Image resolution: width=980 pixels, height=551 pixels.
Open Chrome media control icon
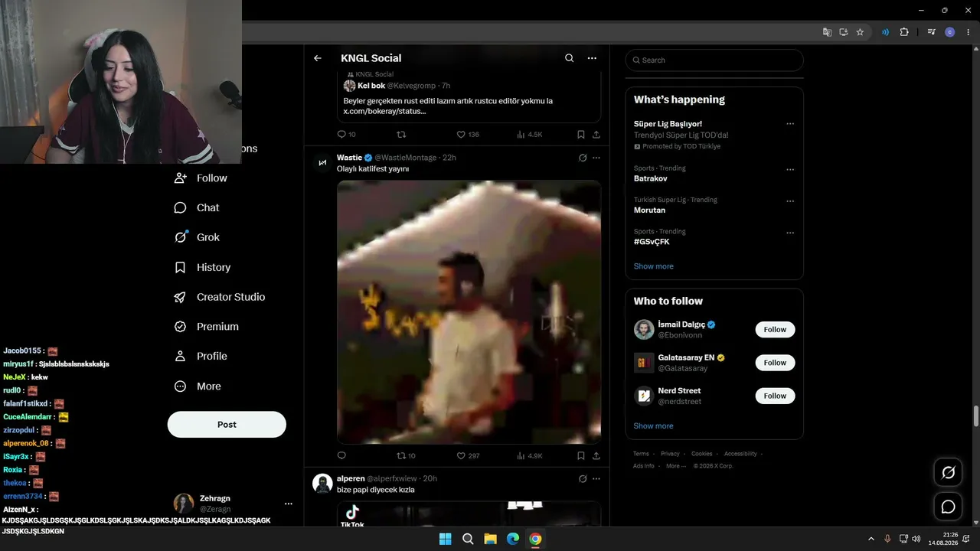931,32
